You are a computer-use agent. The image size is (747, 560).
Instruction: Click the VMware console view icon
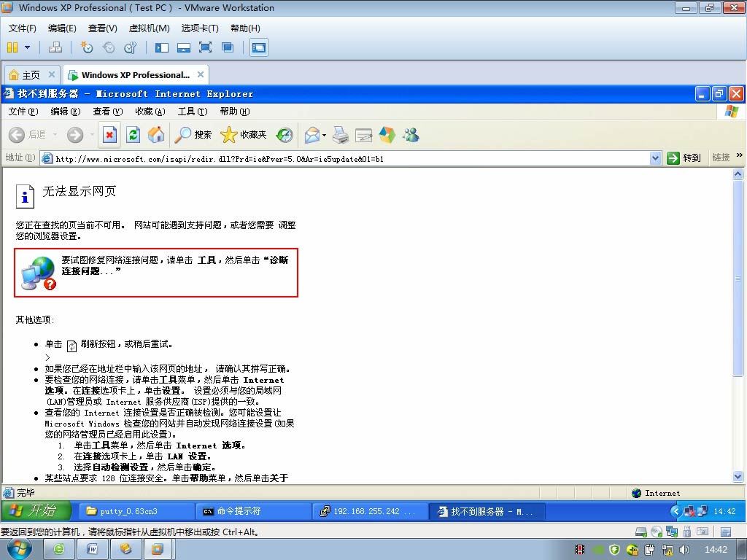(x=259, y=47)
